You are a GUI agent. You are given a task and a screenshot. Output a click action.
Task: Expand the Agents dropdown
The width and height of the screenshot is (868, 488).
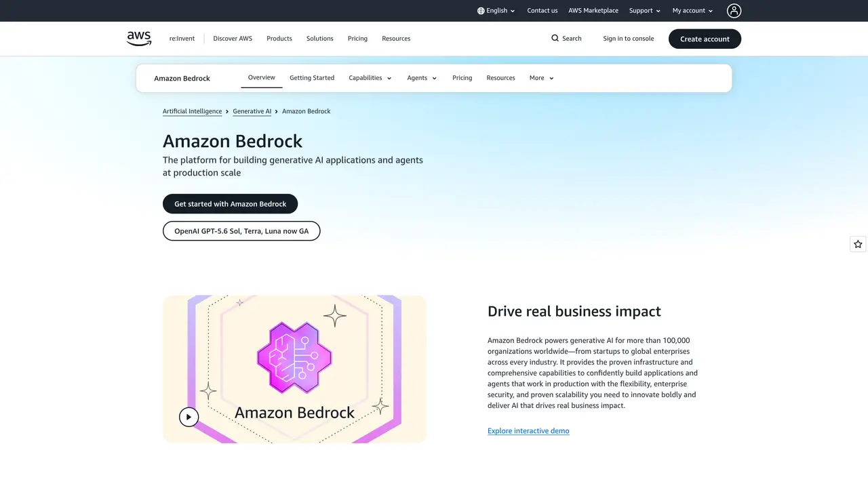[x=422, y=78]
